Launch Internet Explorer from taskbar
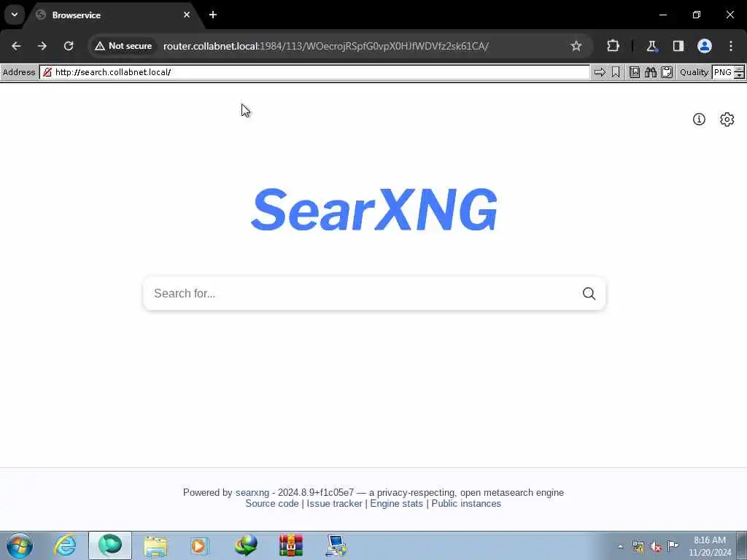Image resolution: width=747 pixels, height=560 pixels. [x=65, y=545]
